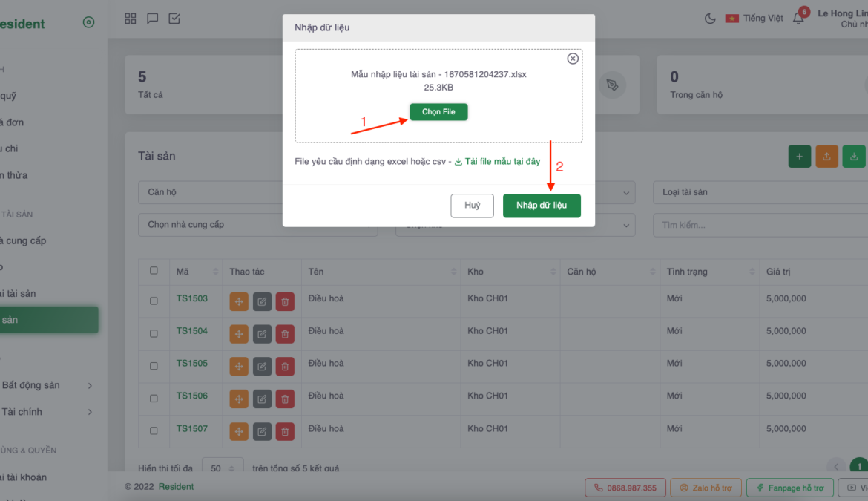This screenshot has width=868, height=501.
Task: Click the edit icon for TS1504
Action: click(x=262, y=333)
